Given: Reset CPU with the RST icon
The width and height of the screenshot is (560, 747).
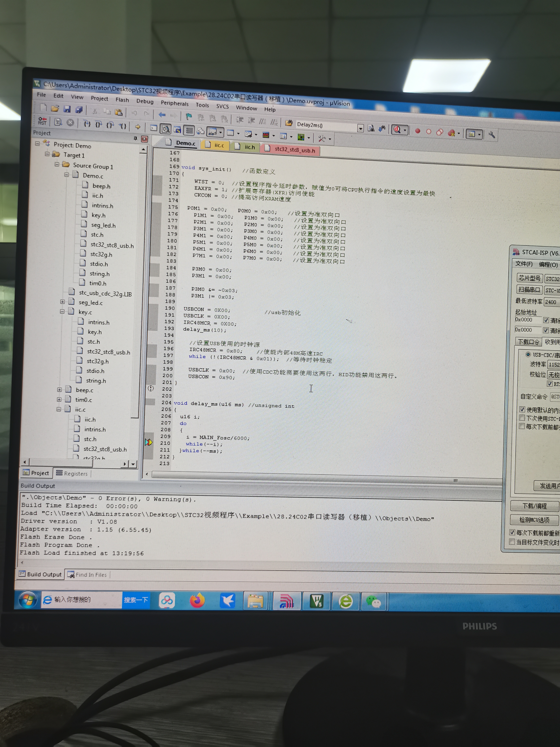Looking at the screenshot, I should tap(42, 121).
